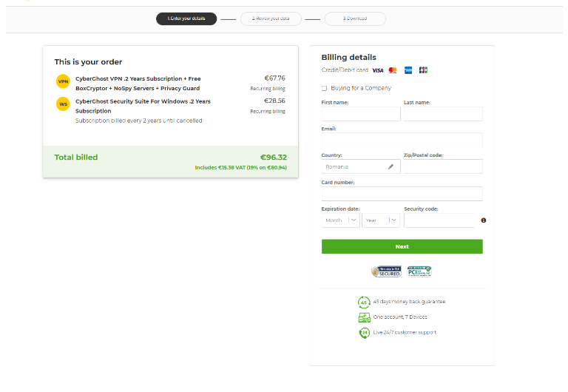This screenshot has height=392, width=568.
Task: Click the This is your order heading
Action: coord(89,62)
